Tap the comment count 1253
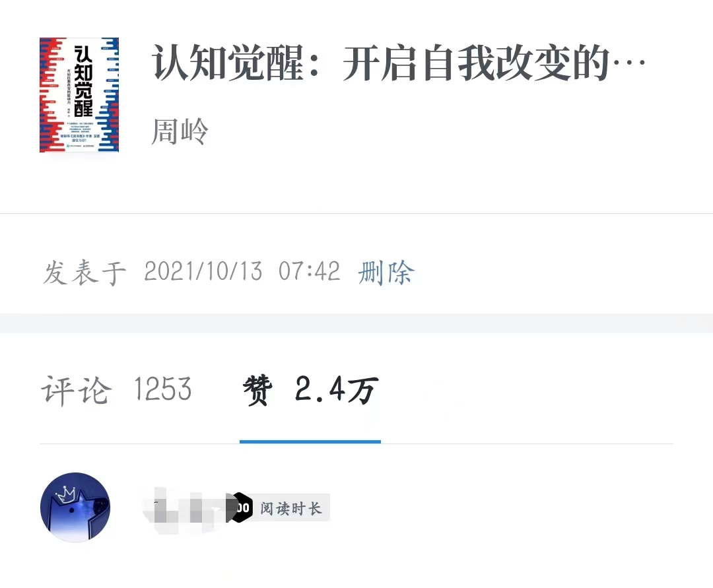Screen dimensions: 713x588 pyautogui.click(x=163, y=389)
